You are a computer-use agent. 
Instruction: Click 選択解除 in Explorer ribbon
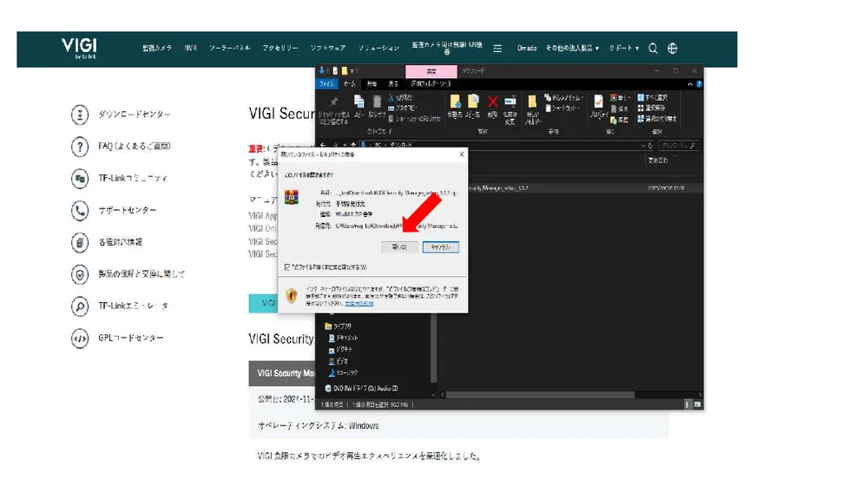651,108
